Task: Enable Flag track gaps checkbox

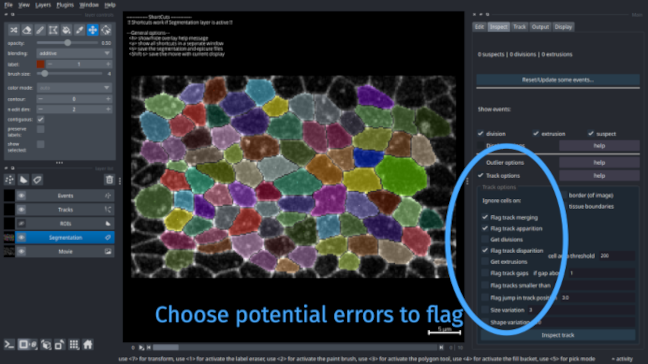Action: [x=485, y=273]
